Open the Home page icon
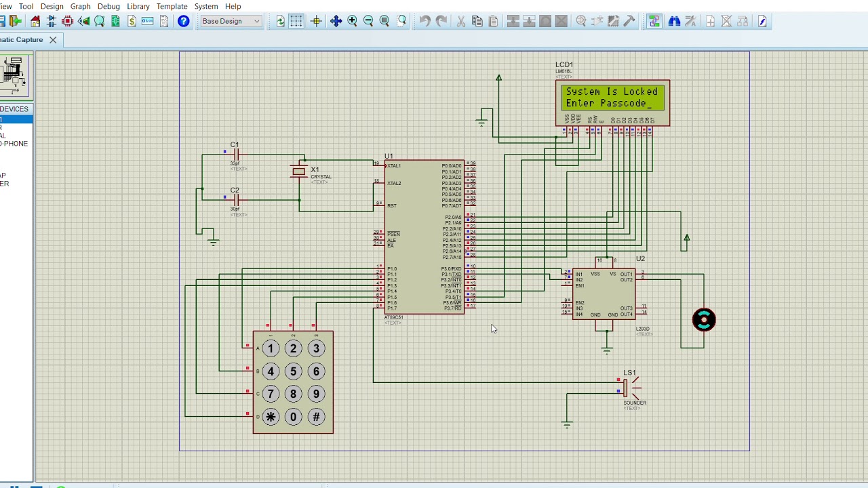The height and width of the screenshot is (488, 868). [35, 21]
